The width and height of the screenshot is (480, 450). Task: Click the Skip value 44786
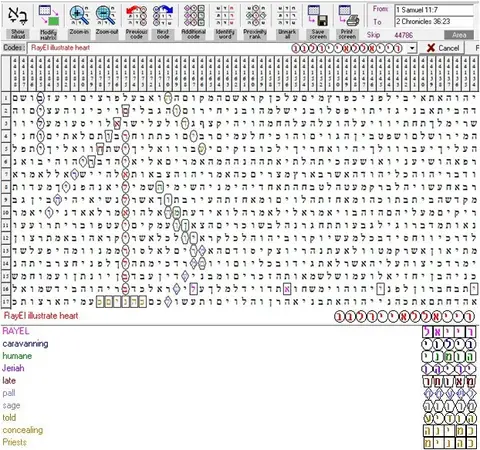coord(403,35)
